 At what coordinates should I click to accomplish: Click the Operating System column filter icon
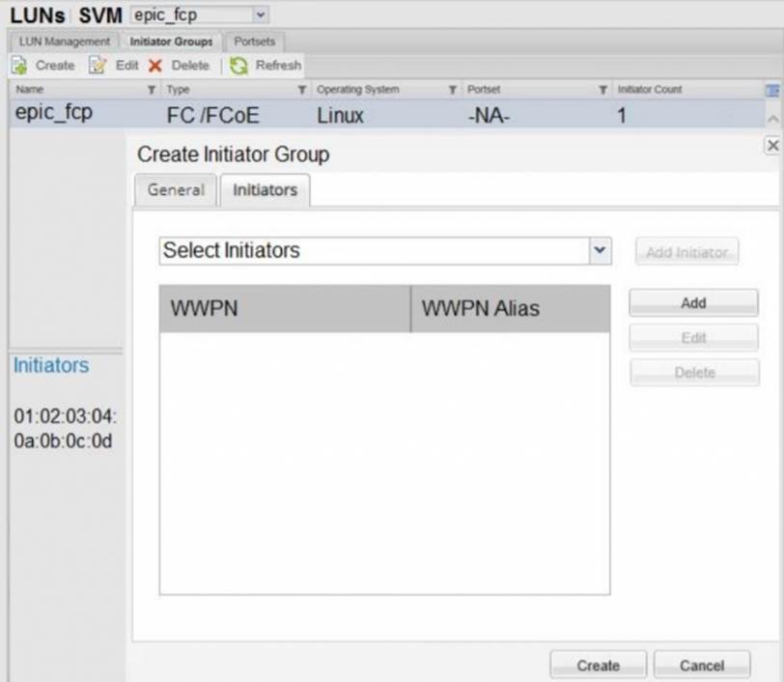click(452, 90)
